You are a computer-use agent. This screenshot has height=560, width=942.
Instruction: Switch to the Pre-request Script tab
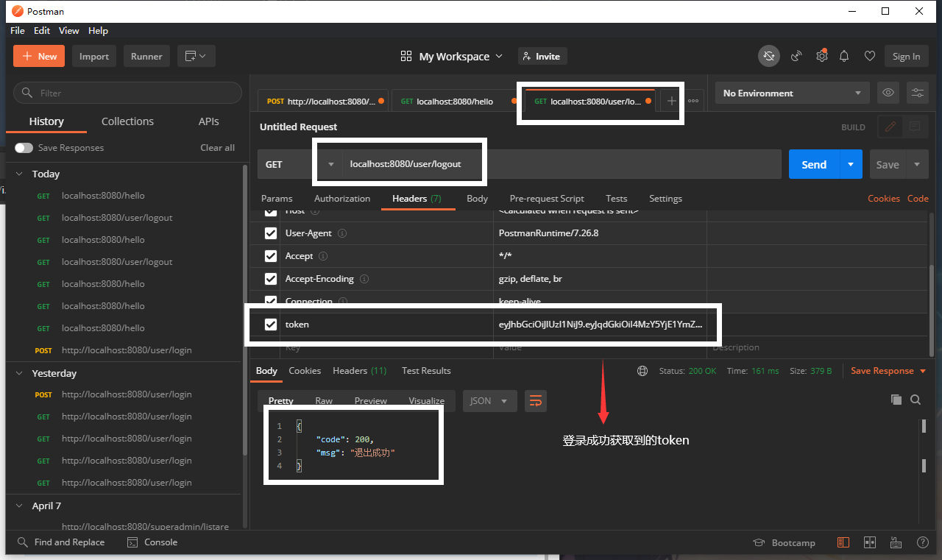[x=547, y=199]
